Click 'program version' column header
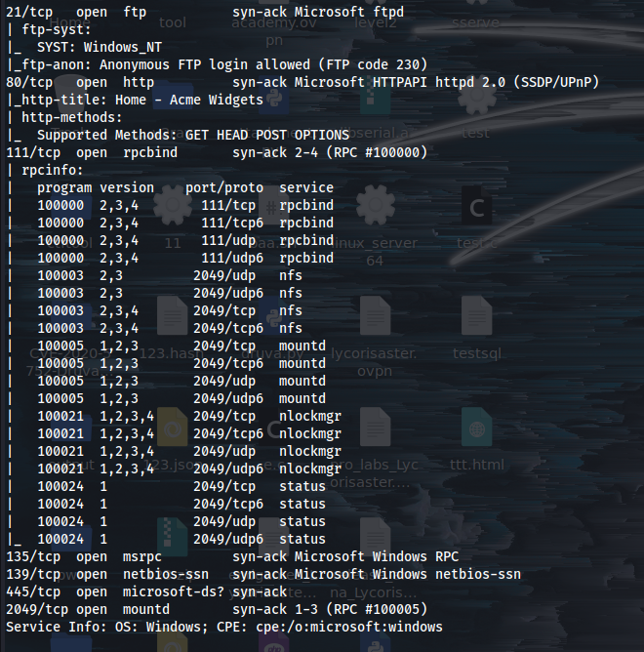644x652 pixels. pyautogui.click(x=96, y=188)
